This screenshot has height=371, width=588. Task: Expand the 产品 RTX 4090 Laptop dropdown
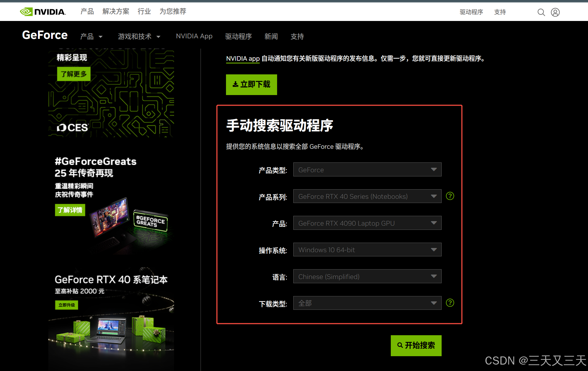(367, 223)
